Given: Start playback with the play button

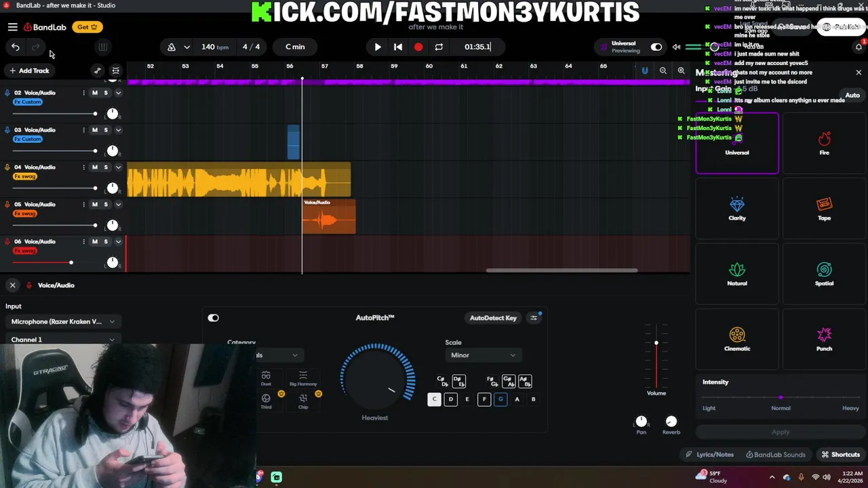Looking at the screenshot, I should [x=378, y=47].
